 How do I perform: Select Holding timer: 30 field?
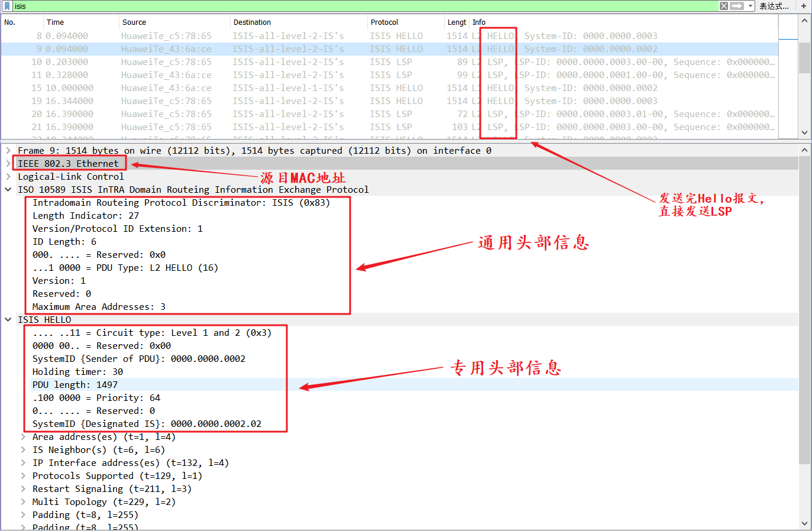point(77,372)
